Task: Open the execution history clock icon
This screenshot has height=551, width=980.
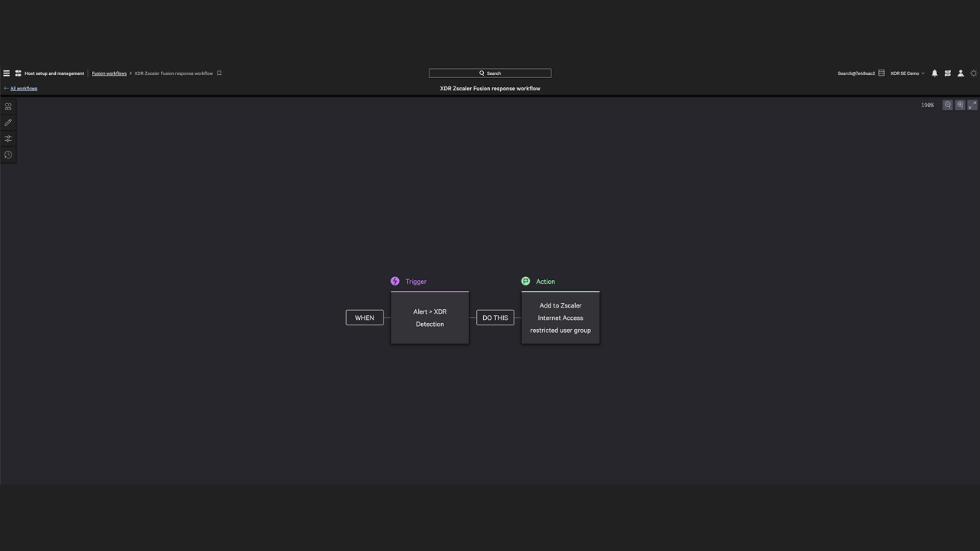Action: coord(8,155)
